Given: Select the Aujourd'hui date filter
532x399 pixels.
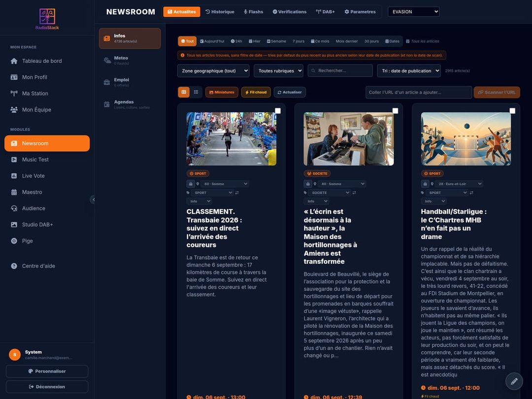Looking at the screenshot, I should coord(212,41).
